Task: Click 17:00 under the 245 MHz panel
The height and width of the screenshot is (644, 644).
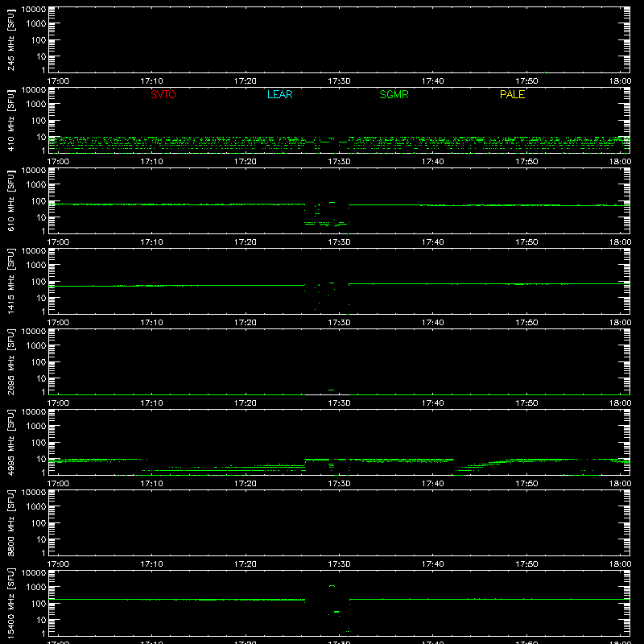Action: click(58, 81)
